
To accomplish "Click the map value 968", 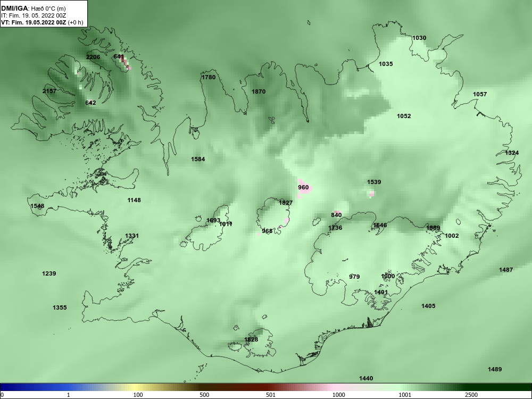I will pos(267,231).
